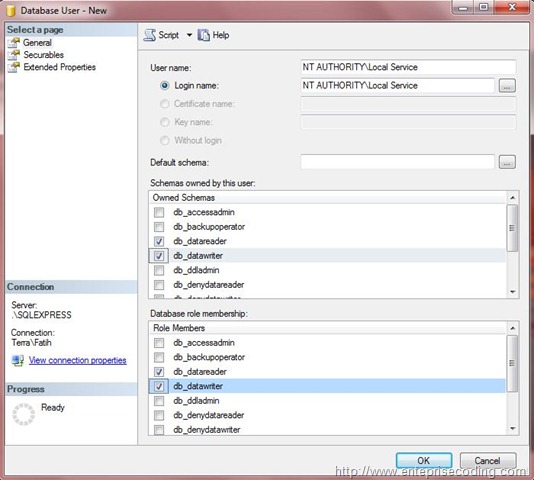Browse for login name with ellipsis button
This screenshot has width=534, height=480.
(507, 86)
